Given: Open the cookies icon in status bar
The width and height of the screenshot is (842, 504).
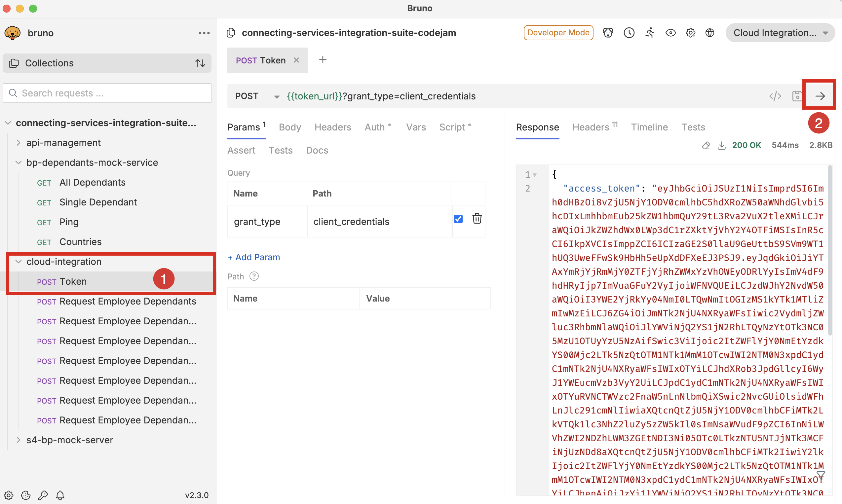Looking at the screenshot, I should [x=26, y=495].
